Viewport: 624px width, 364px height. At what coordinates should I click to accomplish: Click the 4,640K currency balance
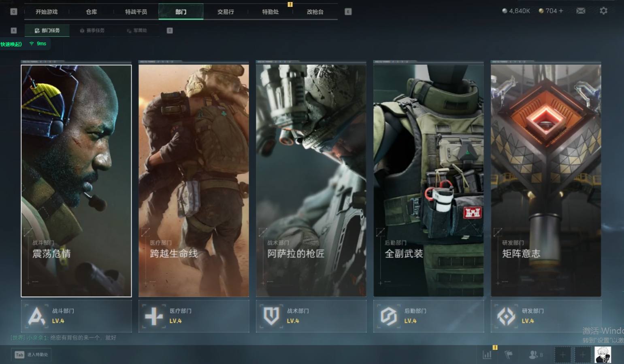(520, 11)
